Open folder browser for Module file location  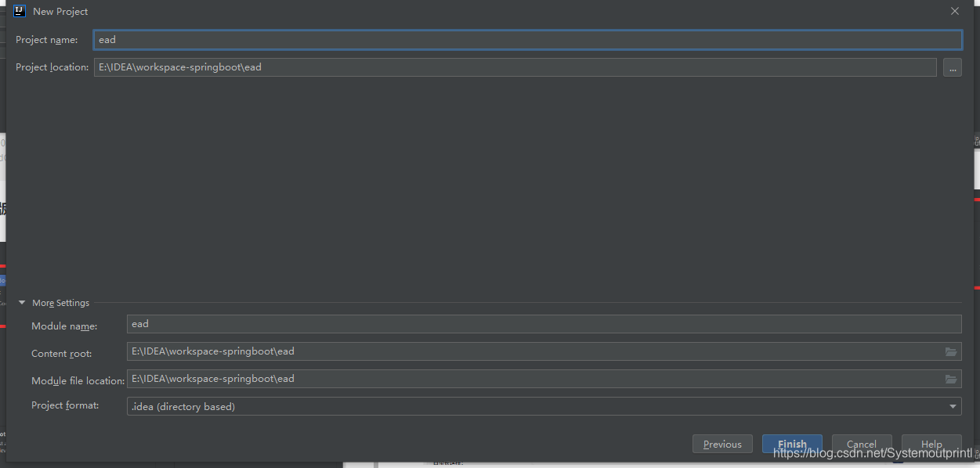click(x=951, y=379)
